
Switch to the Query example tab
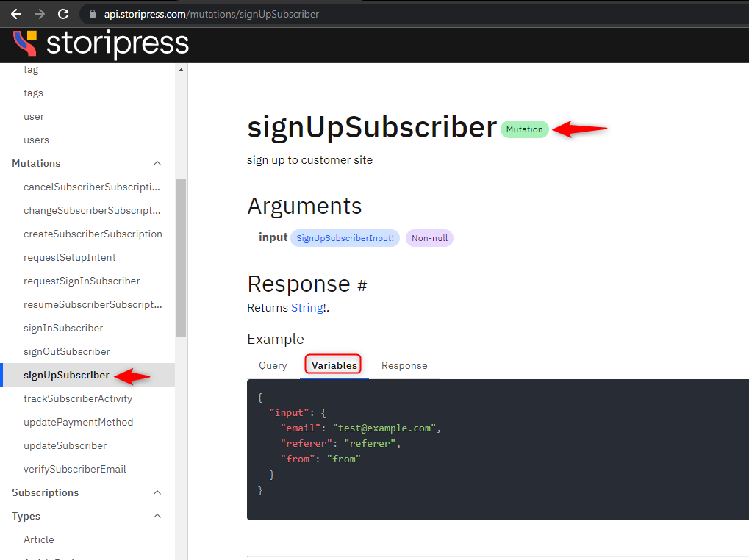coord(273,366)
